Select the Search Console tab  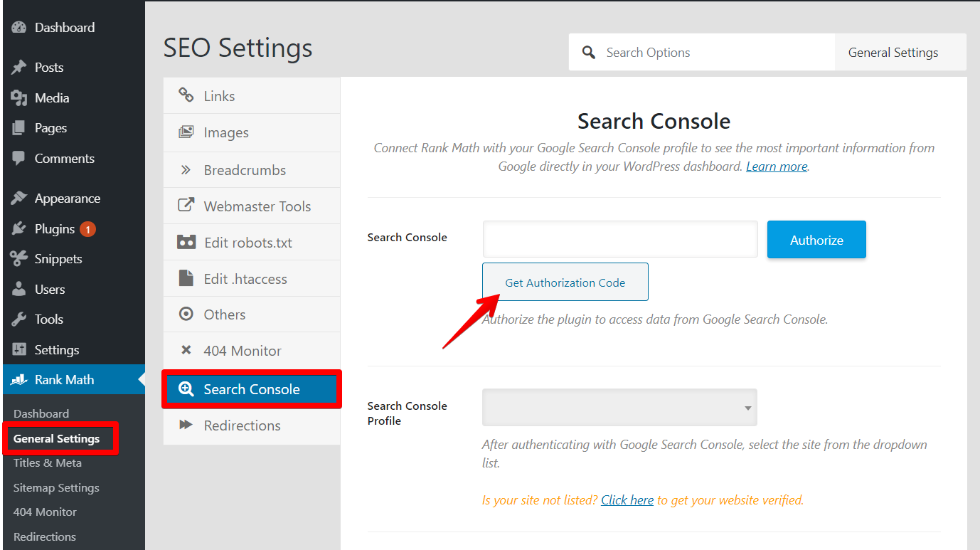(251, 389)
